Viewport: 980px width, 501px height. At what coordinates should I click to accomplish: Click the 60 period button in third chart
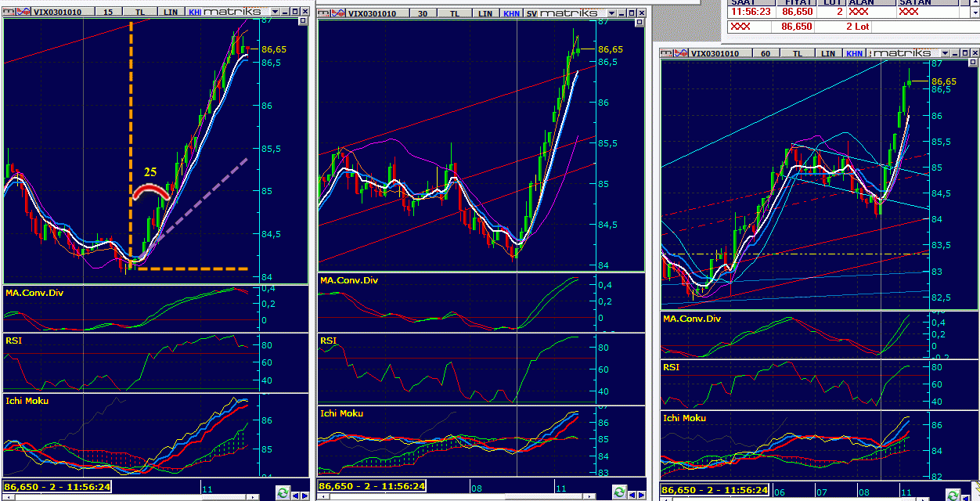(765, 53)
